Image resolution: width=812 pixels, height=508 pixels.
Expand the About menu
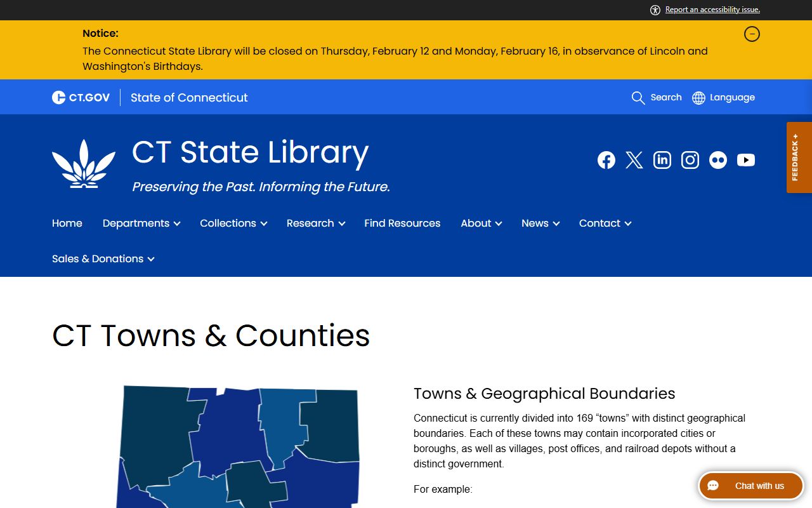point(481,224)
